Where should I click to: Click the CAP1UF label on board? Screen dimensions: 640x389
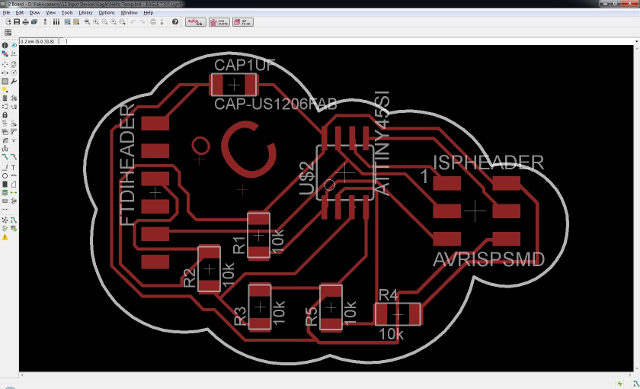coord(244,65)
